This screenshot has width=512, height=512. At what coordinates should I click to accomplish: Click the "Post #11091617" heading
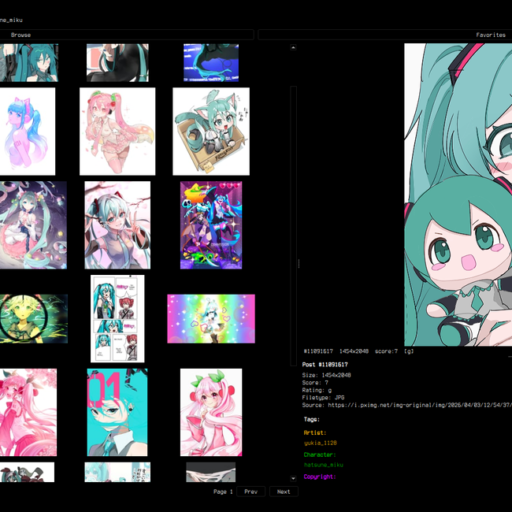click(325, 364)
